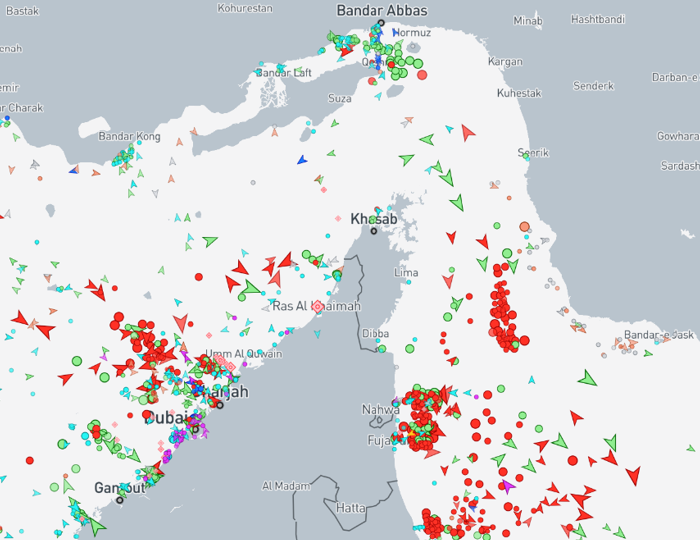Select large salmon arrow northwest of Umm Al Quwain
Viewport: 700px width, 540px height.
point(180,323)
